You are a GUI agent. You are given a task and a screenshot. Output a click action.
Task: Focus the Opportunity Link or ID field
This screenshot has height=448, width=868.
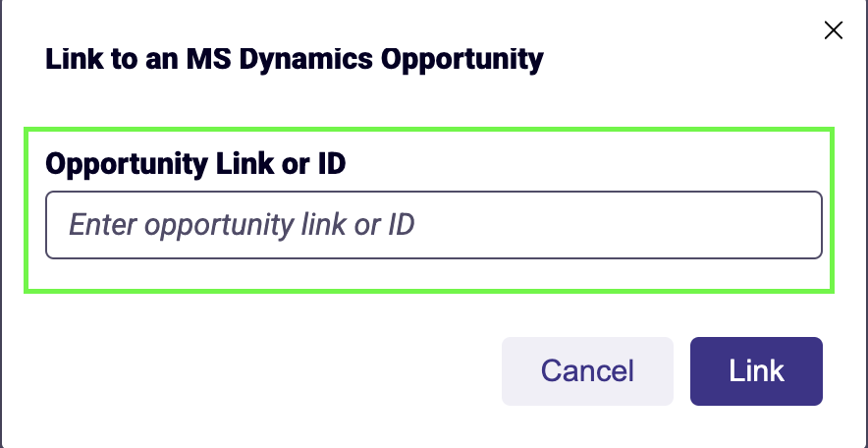pos(434,225)
